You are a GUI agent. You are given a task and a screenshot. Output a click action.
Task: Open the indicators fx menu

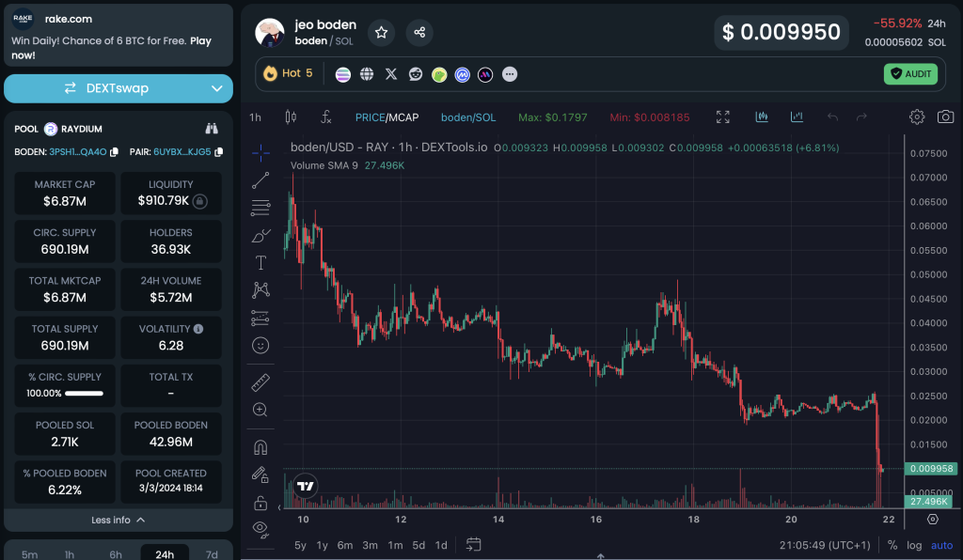point(326,117)
